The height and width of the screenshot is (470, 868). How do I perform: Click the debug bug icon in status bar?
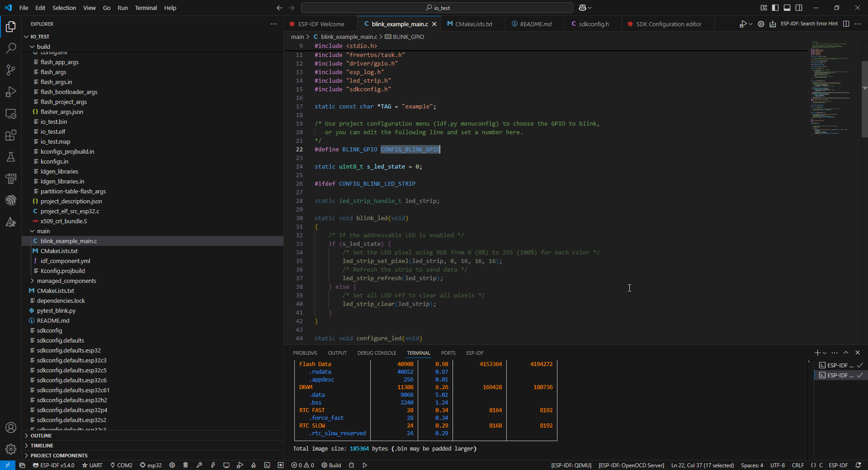pos(351,465)
